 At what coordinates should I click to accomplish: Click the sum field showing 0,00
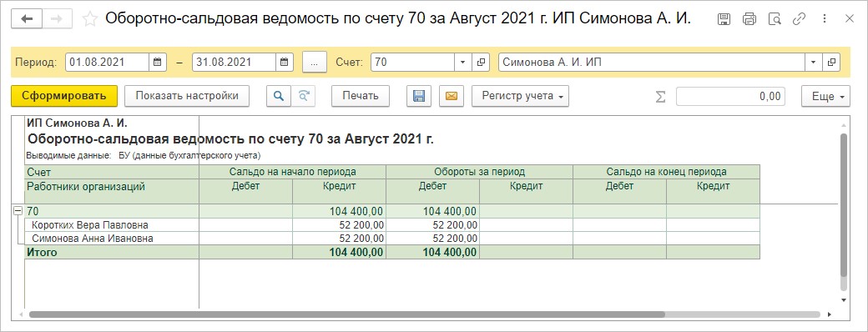(x=730, y=96)
